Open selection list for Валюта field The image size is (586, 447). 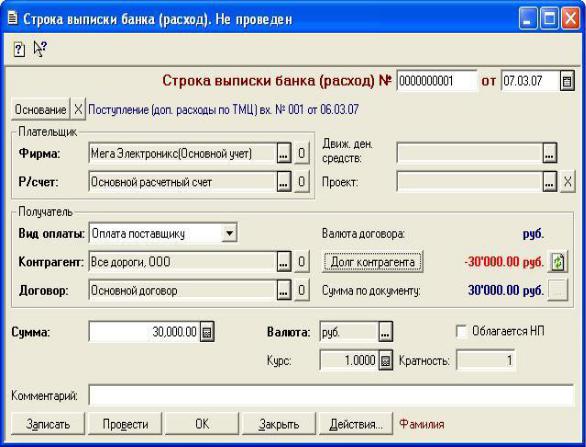pos(385,332)
